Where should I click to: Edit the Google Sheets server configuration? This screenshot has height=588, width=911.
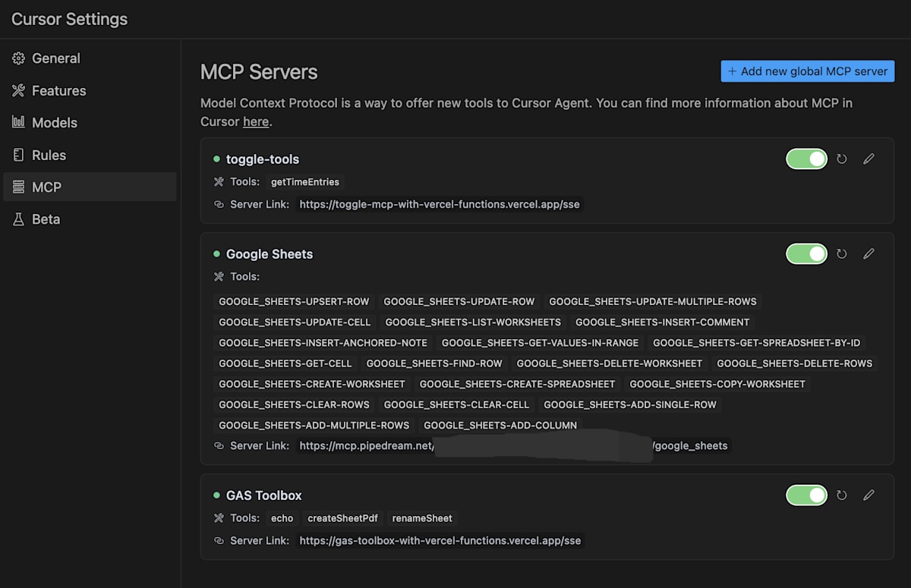point(869,254)
